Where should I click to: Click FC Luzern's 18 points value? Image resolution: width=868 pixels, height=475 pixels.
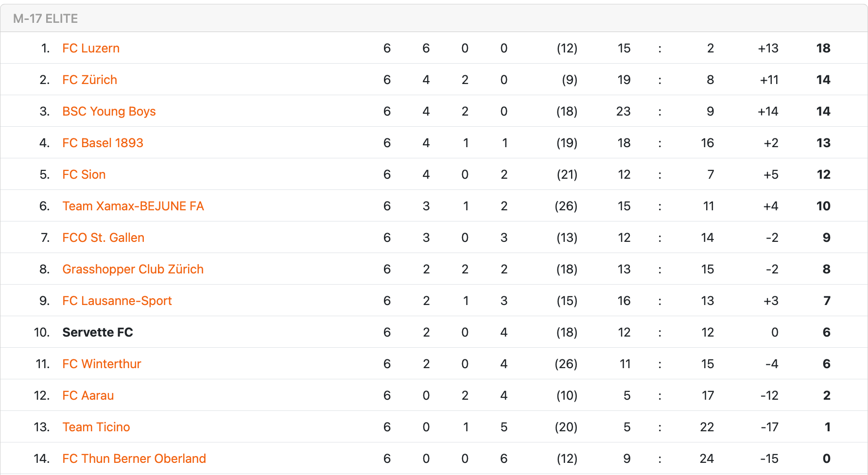[823, 48]
